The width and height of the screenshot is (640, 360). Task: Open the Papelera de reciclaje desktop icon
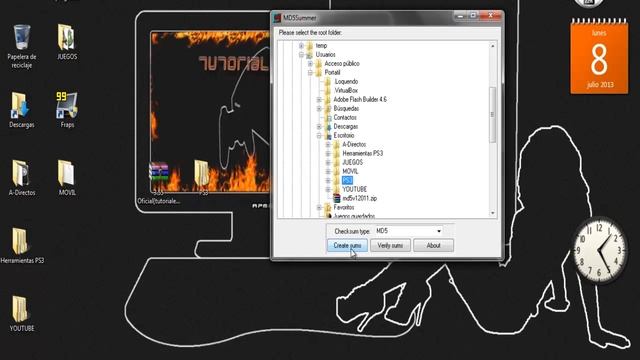[x=22, y=46]
